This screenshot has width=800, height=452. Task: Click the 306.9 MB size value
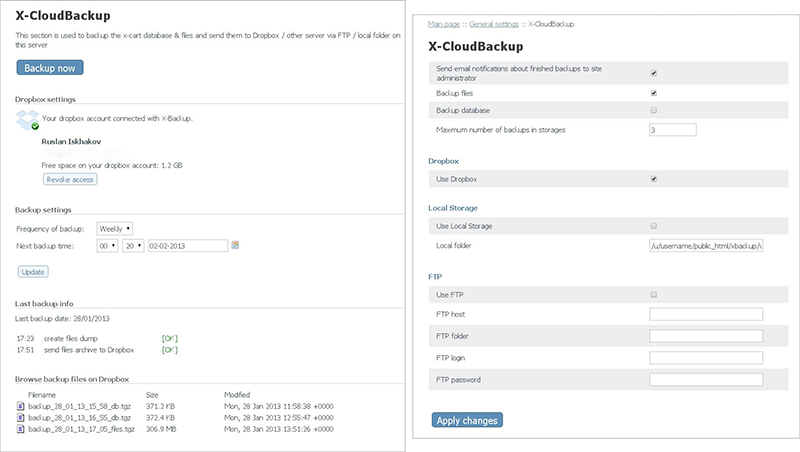click(161, 429)
